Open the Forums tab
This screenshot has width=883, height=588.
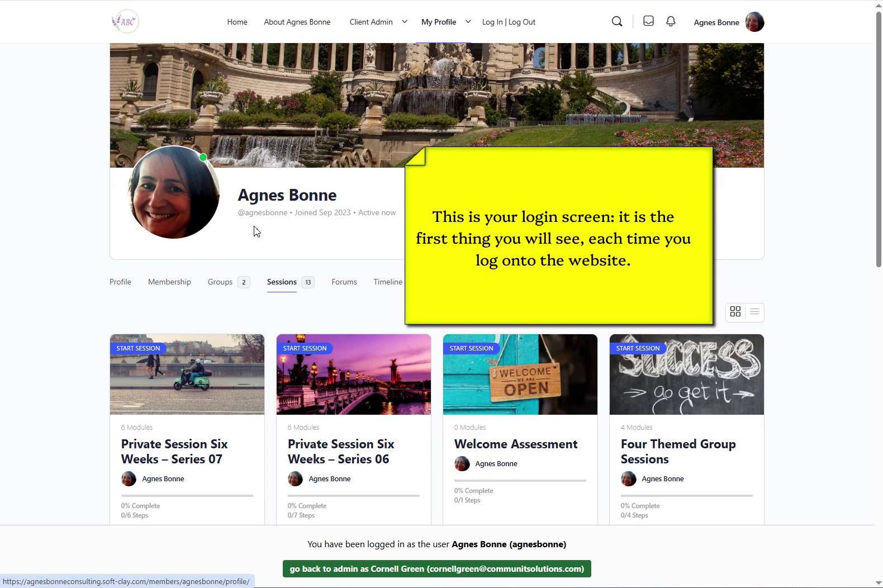pos(344,282)
